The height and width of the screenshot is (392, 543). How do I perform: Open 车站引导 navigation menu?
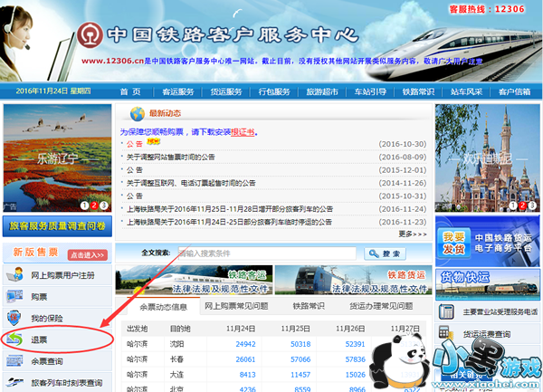point(370,91)
